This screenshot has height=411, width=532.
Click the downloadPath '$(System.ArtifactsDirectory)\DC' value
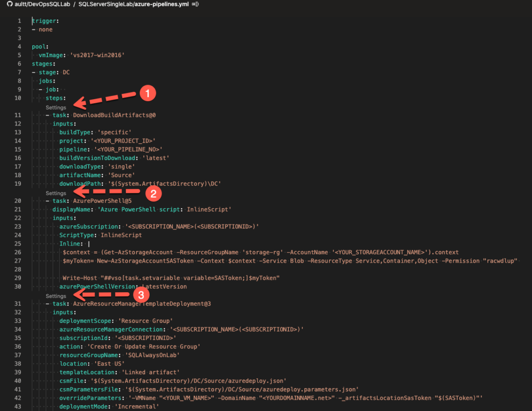coord(164,184)
